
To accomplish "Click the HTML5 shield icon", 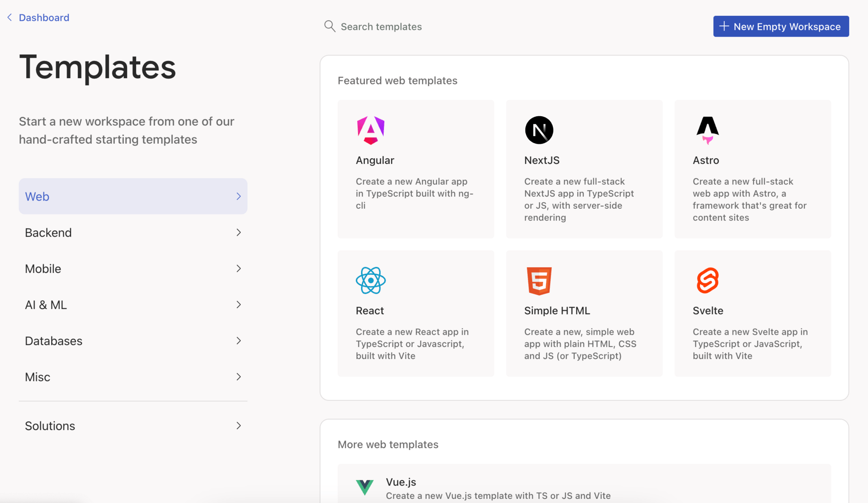I will [539, 280].
